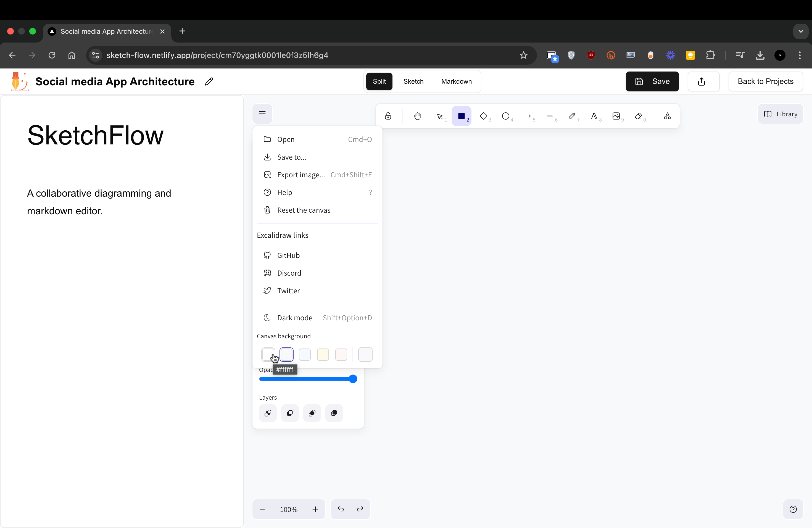Select the Arrow tool
Viewport: 812px width, 528px height.
[528, 116]
